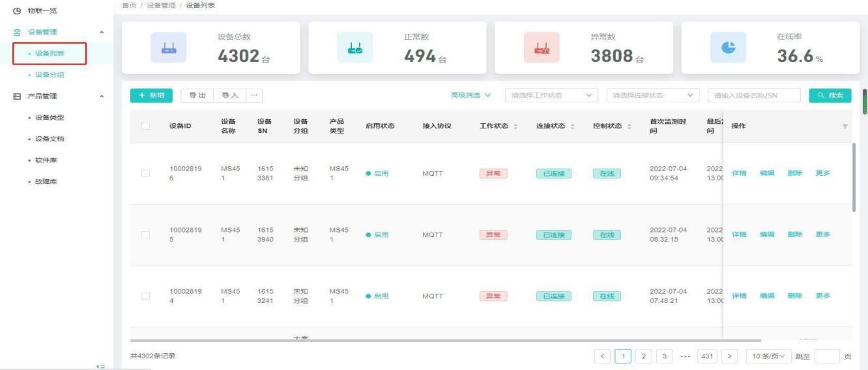Click the 搜索 search button
The width and height of the screenshot is (868, 370).
click(x=830, y=96)
